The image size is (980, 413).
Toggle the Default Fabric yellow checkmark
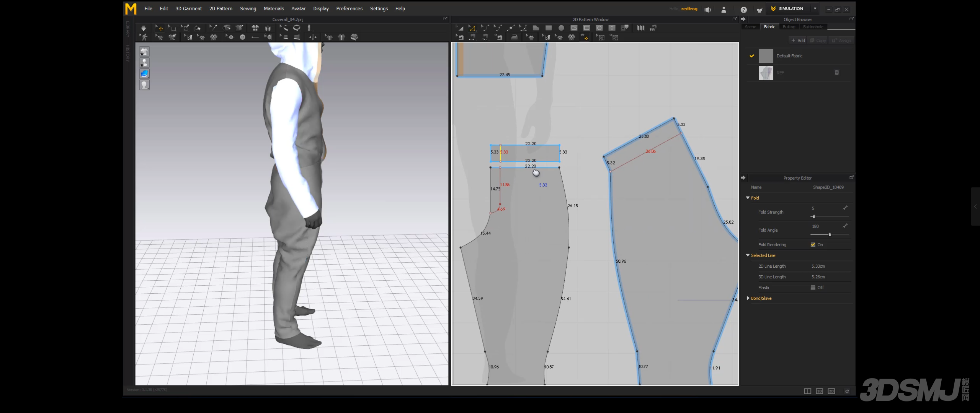(x=752, y=56)
